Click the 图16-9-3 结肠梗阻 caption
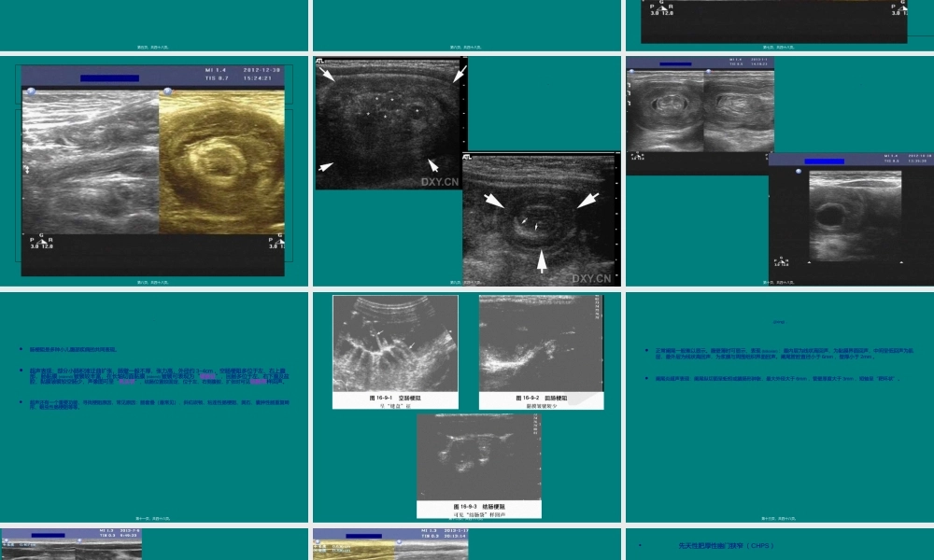The width and height of the screenshot is (934, 560). [x=476, y=506]
